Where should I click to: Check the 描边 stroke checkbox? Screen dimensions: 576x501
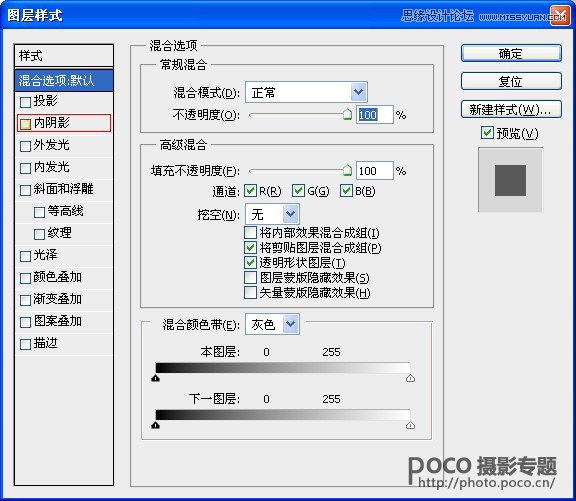click(25, 344)
